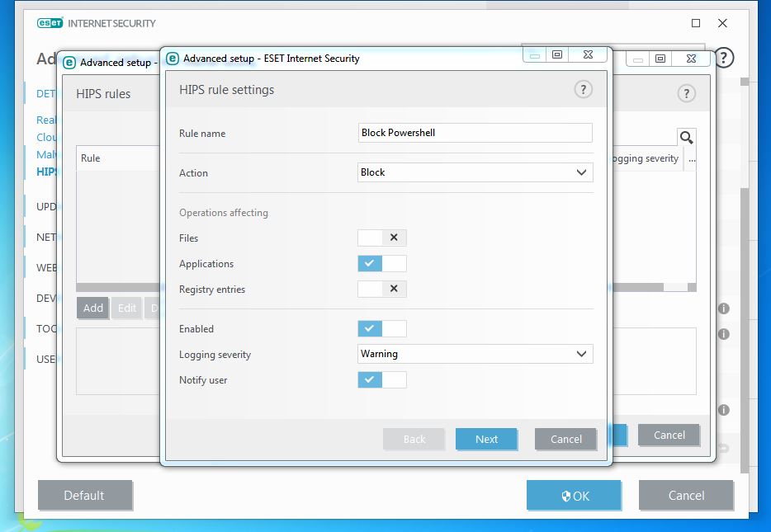Click the lowest info icon on right edge
Image resolution: width=771 pixels, height=532 pixels.
[x=723, y=410]
